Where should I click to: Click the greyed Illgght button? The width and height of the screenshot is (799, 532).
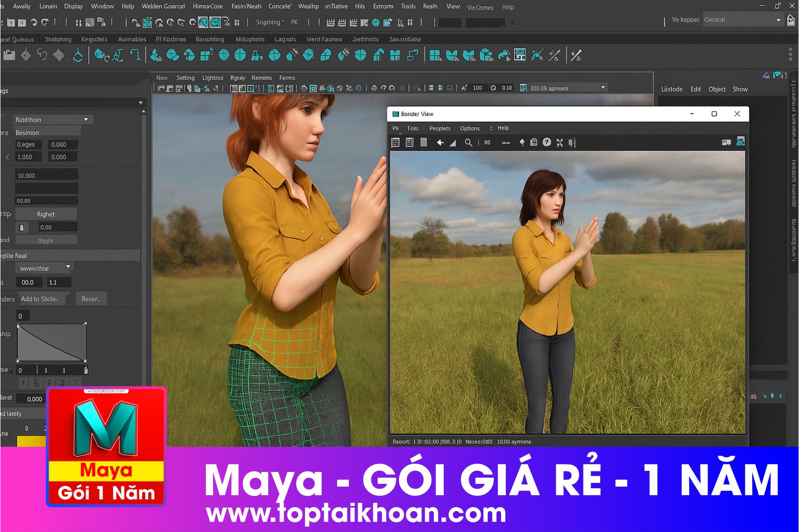(x=46, y=240)
